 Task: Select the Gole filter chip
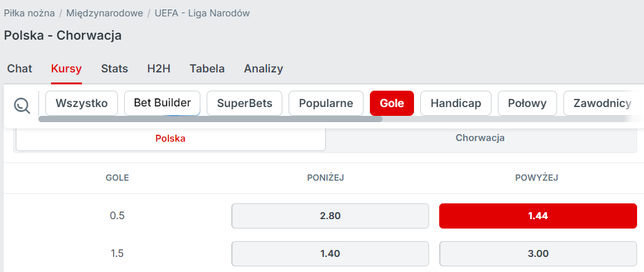point(392,103)
